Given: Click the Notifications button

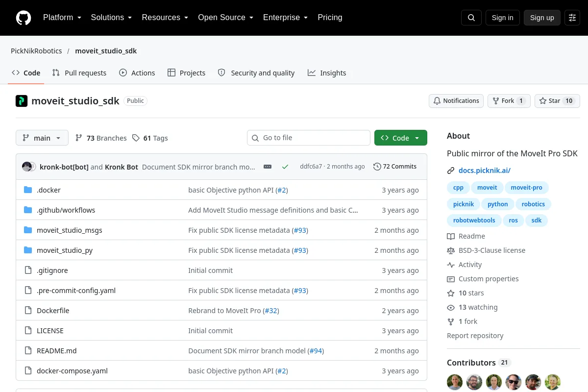Looking at the screenshot, I should pyautogui.click(x=456, y=101).
